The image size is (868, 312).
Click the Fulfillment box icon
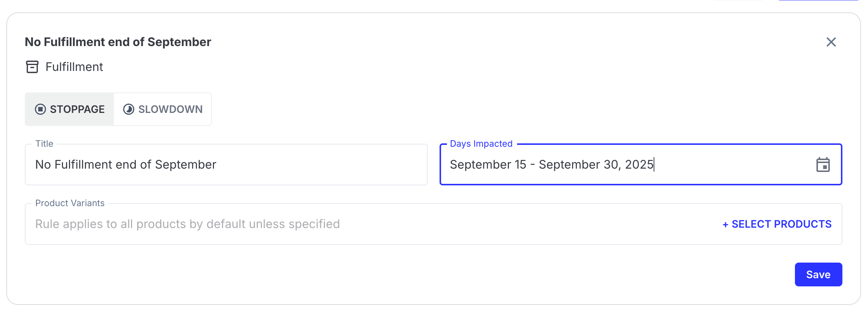tap(32, 67)
